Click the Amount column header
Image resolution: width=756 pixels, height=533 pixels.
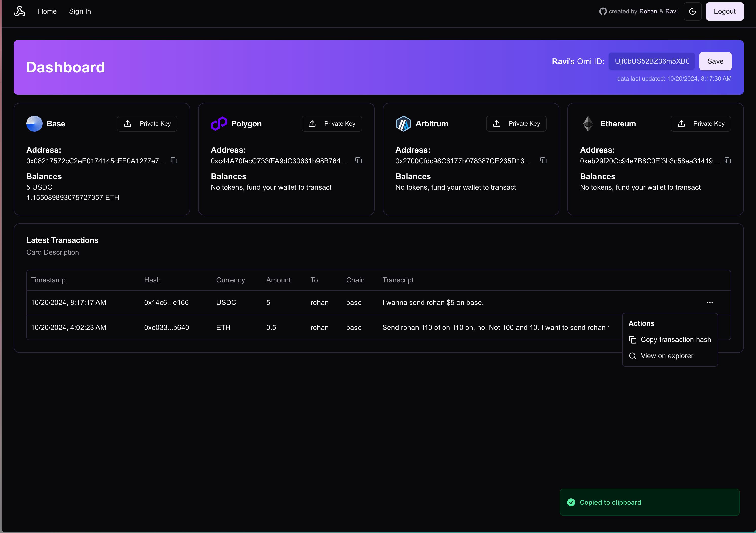278,280
